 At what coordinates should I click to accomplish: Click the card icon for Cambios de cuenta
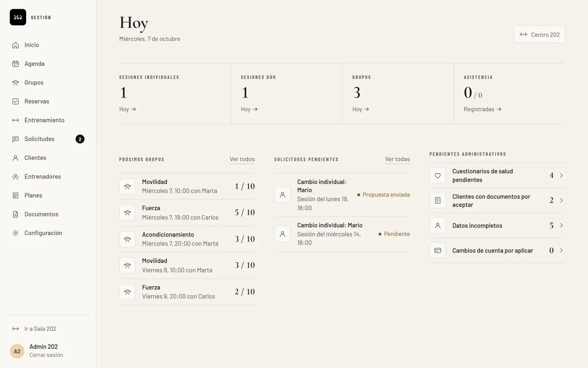coord(438,250)
